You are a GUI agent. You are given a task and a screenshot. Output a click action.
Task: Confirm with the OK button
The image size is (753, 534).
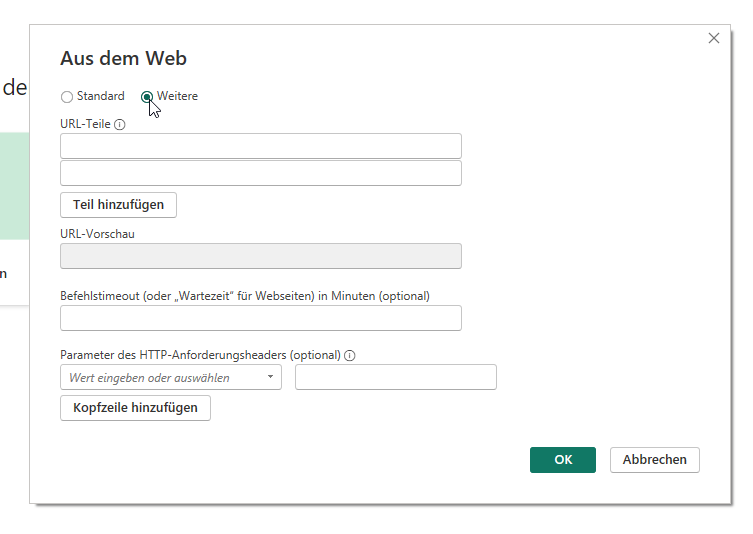pyautogui.click(x=562, y=460)
